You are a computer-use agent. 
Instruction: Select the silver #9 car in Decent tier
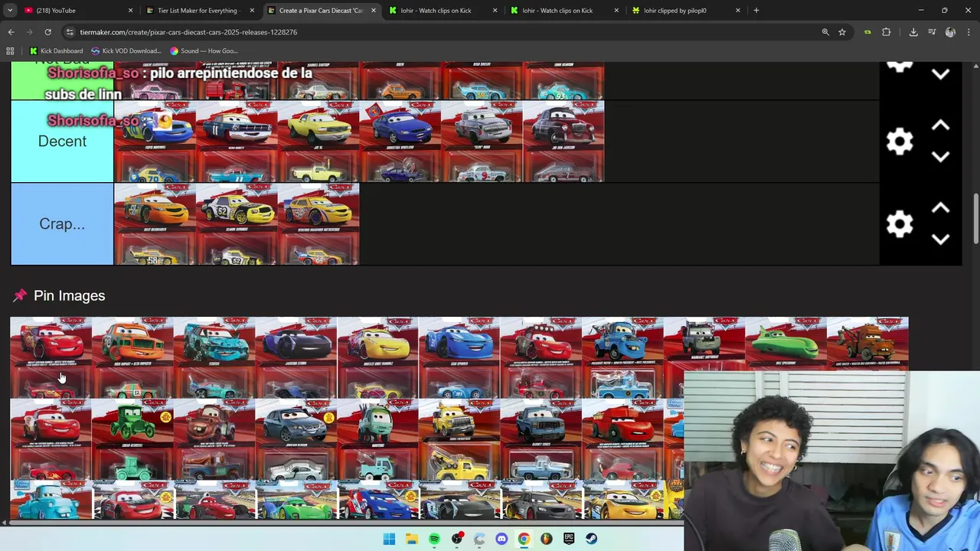click(482, 142)
